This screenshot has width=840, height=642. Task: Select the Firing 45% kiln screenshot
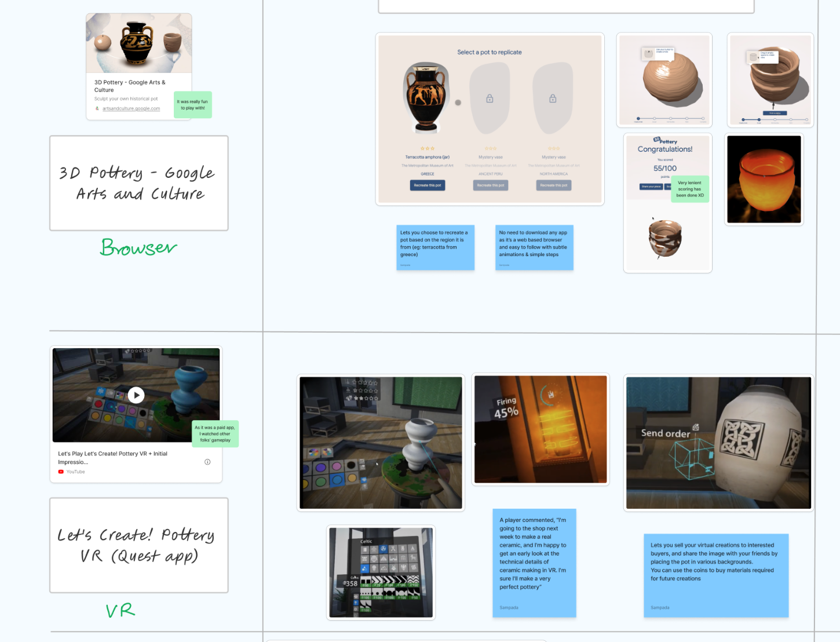pos(540,429)
